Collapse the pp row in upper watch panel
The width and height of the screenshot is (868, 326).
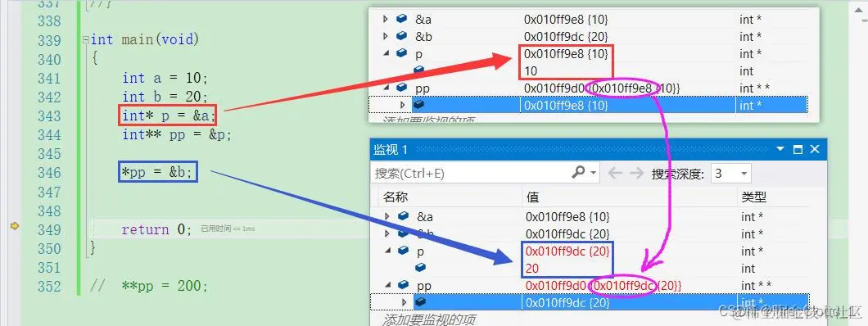tap(386, 88)
